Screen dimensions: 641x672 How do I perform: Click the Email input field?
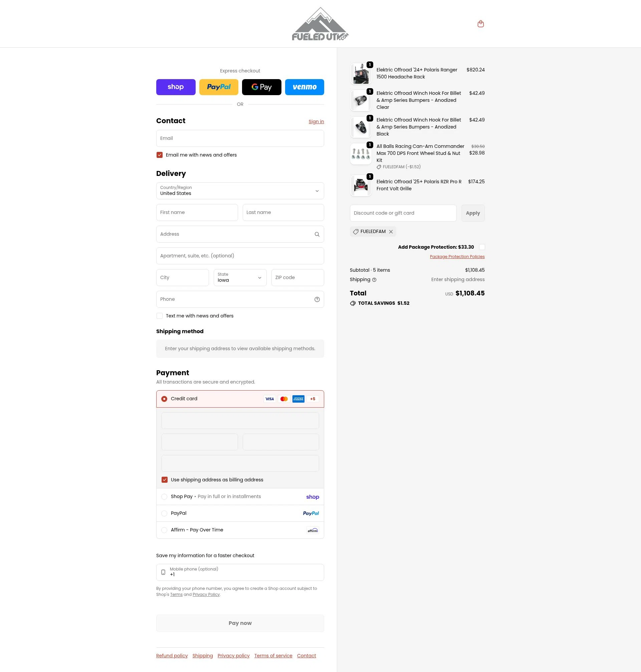click(240, 138)
